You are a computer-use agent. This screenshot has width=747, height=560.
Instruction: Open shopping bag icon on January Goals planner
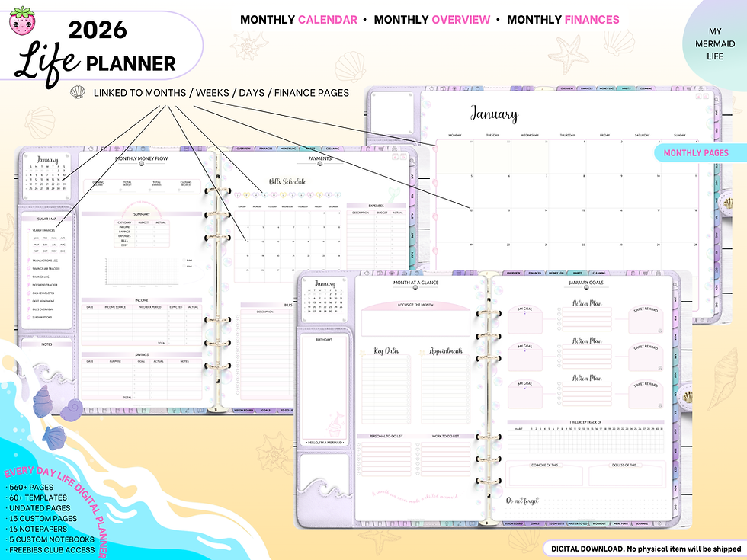(633, 274)
